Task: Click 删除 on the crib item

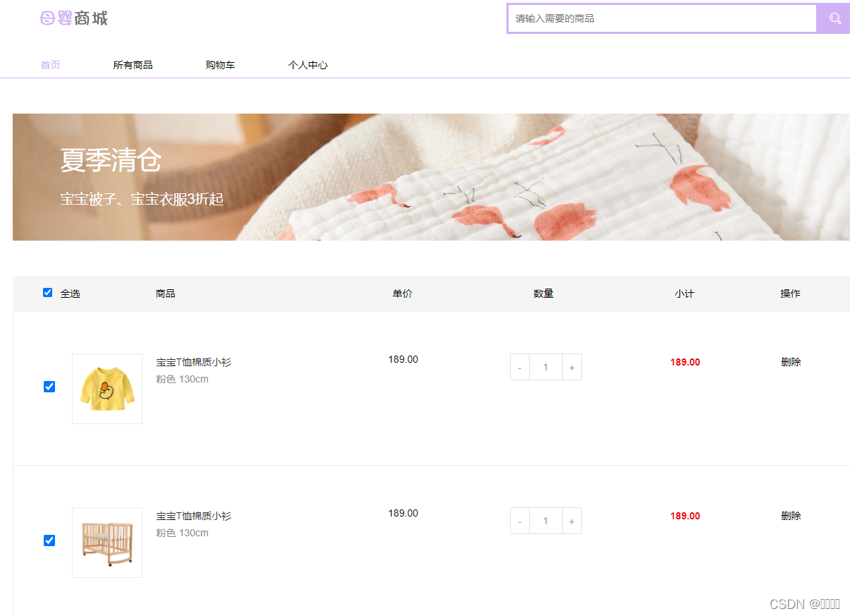Action: click(791, 516)
